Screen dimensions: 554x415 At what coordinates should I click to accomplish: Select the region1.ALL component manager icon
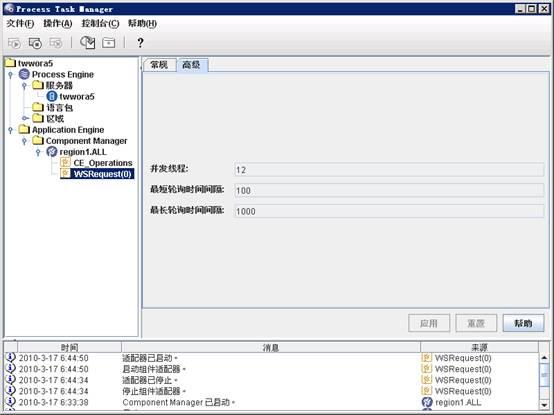coord(52,152)
